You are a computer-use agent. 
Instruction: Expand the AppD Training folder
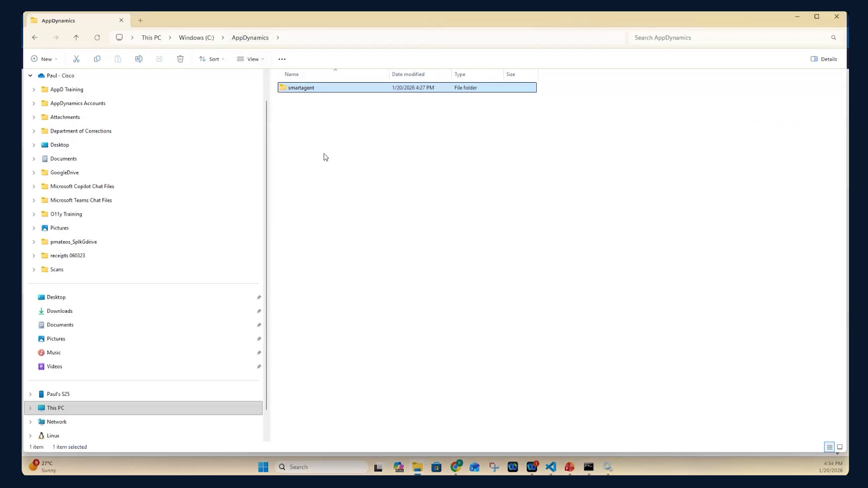33,89
